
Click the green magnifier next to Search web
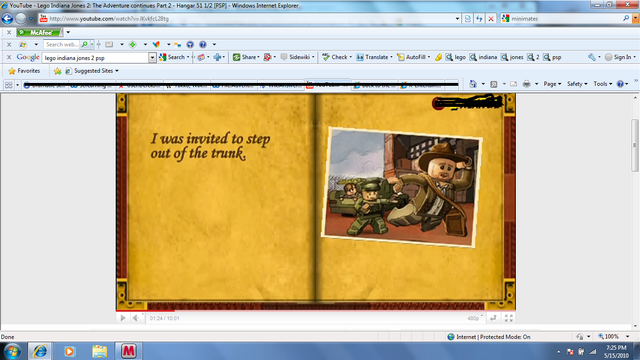pos(84,44)
